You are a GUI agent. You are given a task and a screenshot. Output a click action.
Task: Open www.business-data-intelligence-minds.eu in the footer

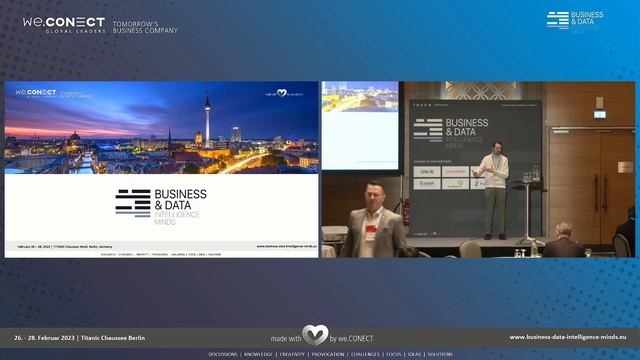coord(568,337)
